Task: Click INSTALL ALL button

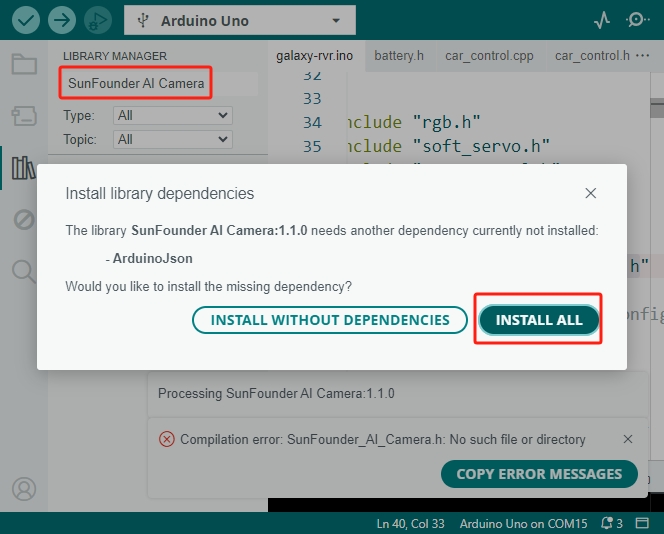Action: point(539,320)
